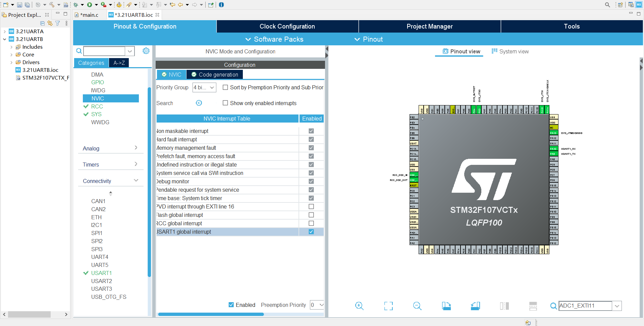Save all files via toolbar icon
The height and width of the screenshot is (326, 644).
[27, 5]
